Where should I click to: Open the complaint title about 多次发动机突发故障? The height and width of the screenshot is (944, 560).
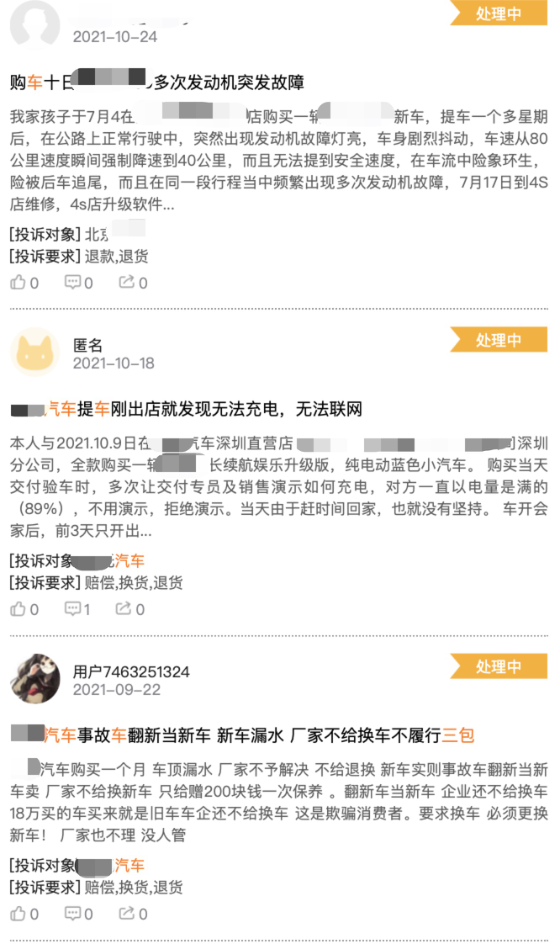pyautogui.click(x=157, y=82)
